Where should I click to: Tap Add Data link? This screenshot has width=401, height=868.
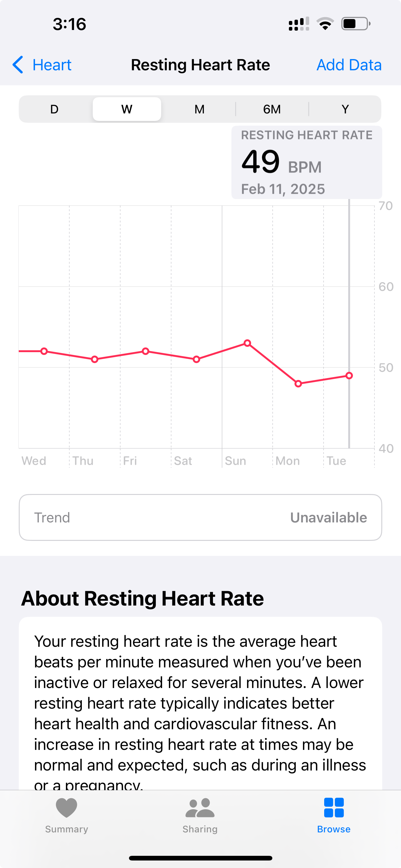click(x=349, y=65)
